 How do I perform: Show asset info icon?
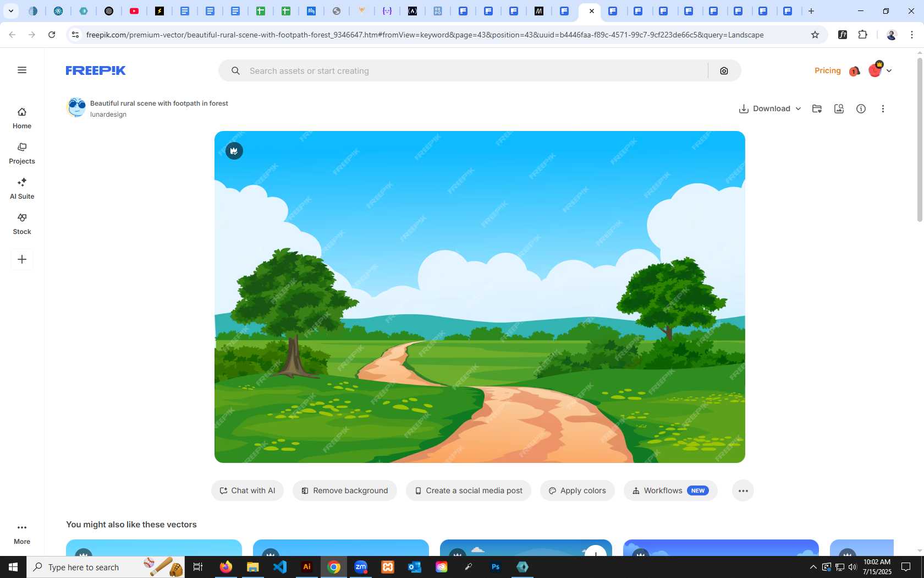coord(861,108)
